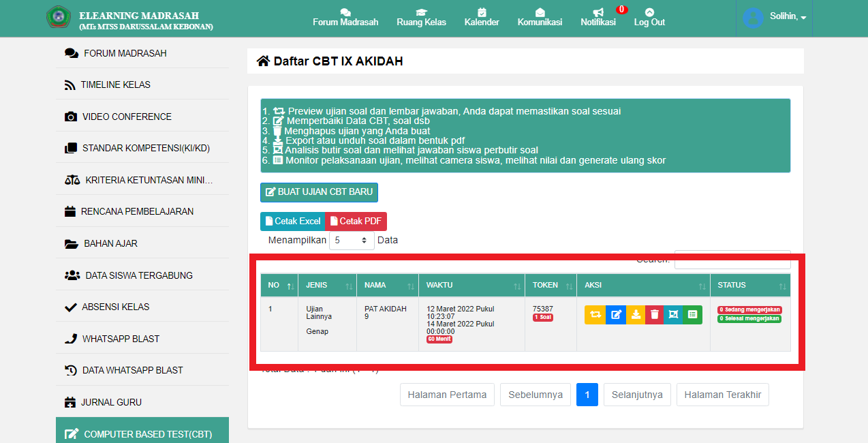
Task: Click the download export PDF icon
Action: [x=636, y=314]
